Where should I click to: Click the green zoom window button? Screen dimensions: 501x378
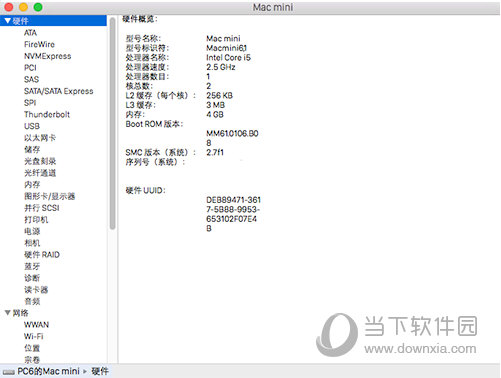pos(38,7)
